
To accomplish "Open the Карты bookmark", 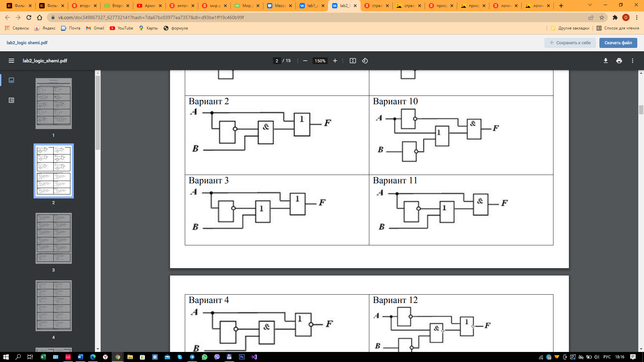I will point(148,28).
